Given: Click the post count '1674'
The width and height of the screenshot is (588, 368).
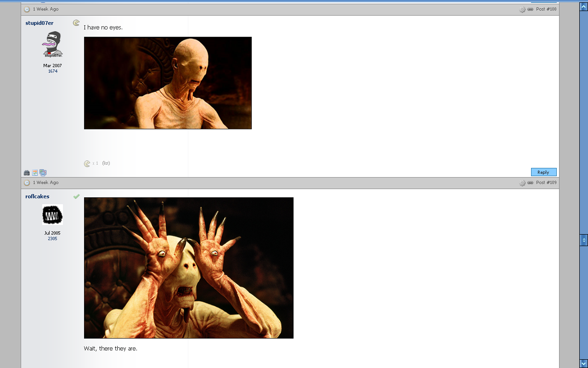Looking at the screenshot, I should [x=52, y=71].
